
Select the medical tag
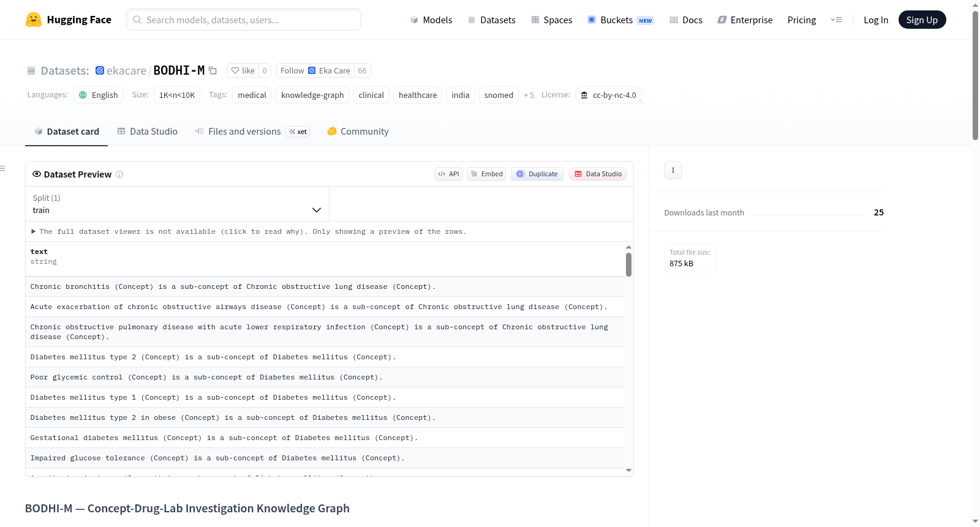tap(252, 95)
